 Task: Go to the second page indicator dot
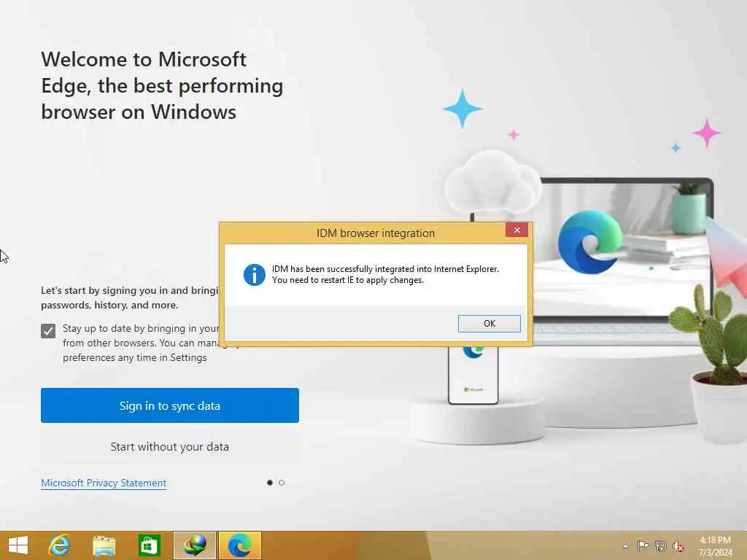[282, 483]
